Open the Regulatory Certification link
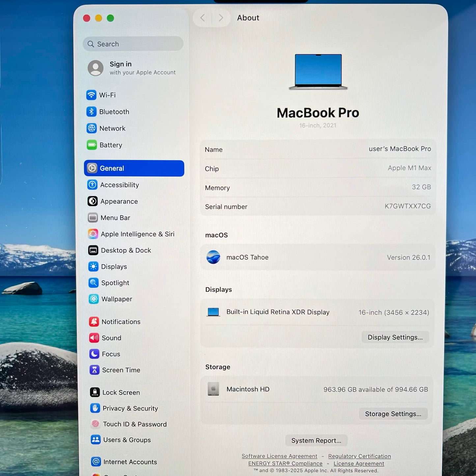The height and width of the screenshot is (476, 476). 359,456
